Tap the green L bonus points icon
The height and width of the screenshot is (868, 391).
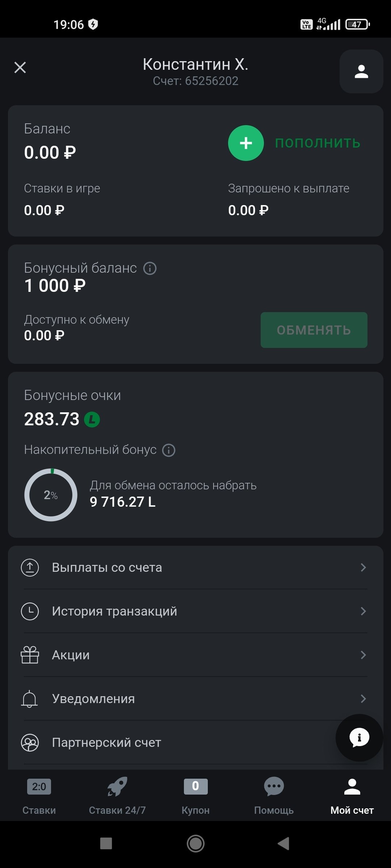pos(92,420)
